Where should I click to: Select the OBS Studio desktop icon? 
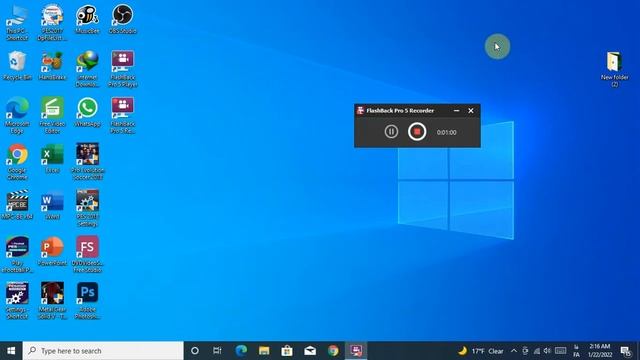point(122,20)
